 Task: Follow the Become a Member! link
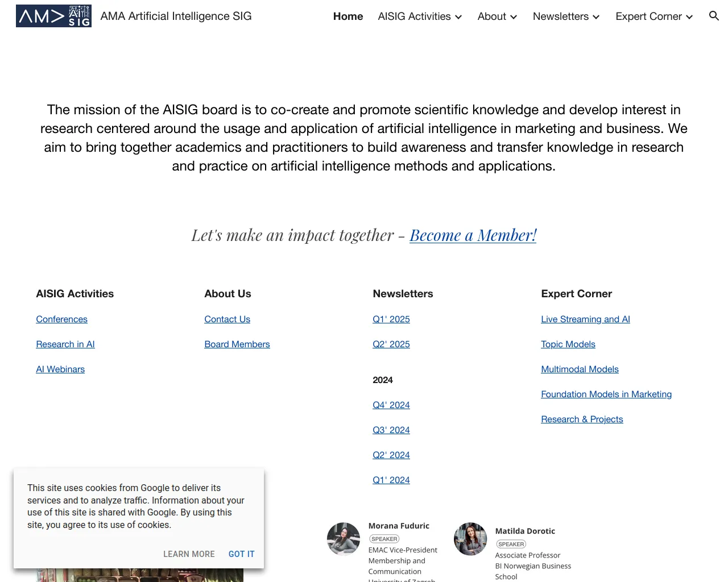(x=473, y=235)
